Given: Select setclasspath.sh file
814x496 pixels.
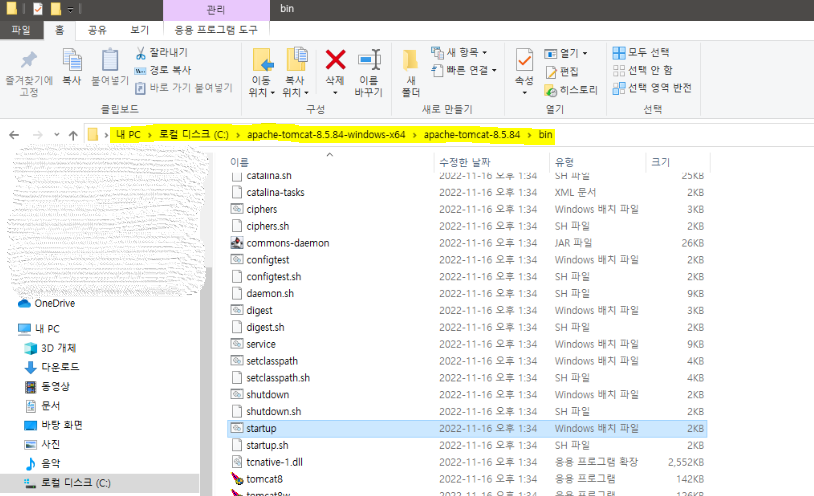Looking at the screenshot, I should click(x=467, y=378).
